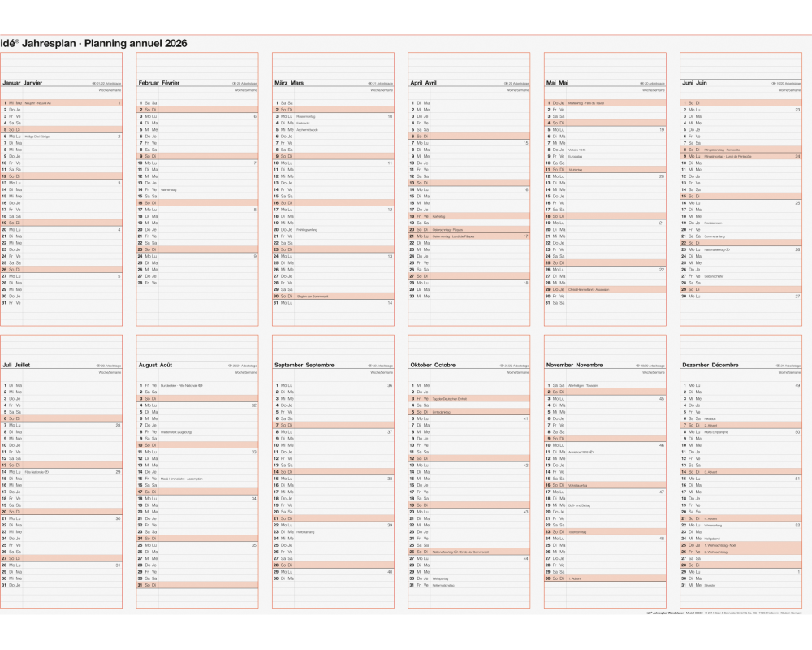
Task: Select the Februar Février month heading
Action: [x=160, y=83]
